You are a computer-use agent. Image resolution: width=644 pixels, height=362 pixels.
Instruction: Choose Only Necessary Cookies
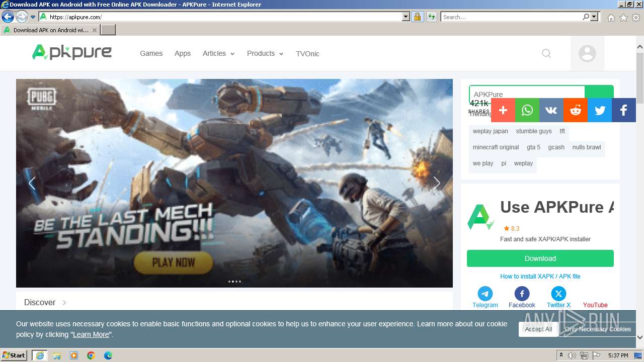(x=598, y=329)
